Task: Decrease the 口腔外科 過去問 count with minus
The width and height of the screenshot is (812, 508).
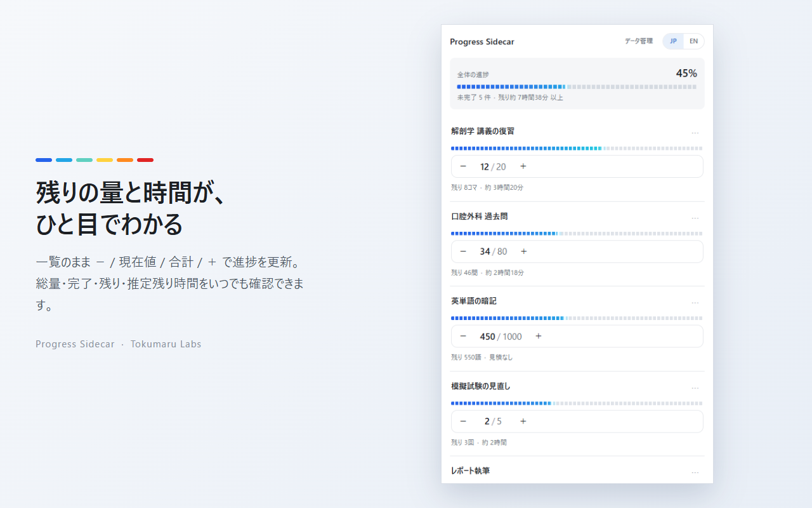Action: pyautogui.click(x=463, y=251)
